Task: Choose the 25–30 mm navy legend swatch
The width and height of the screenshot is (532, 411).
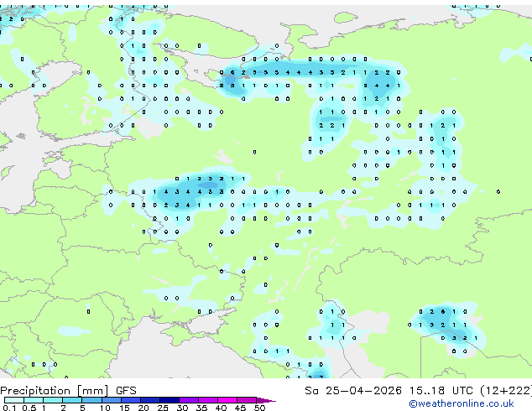Action: (170, 400)
